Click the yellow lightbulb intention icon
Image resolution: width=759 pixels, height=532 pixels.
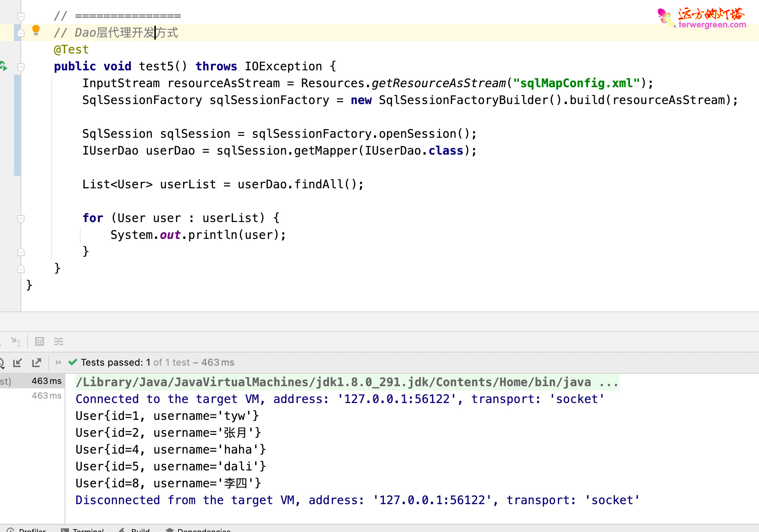pyautogui.click(x=36, y=30)
